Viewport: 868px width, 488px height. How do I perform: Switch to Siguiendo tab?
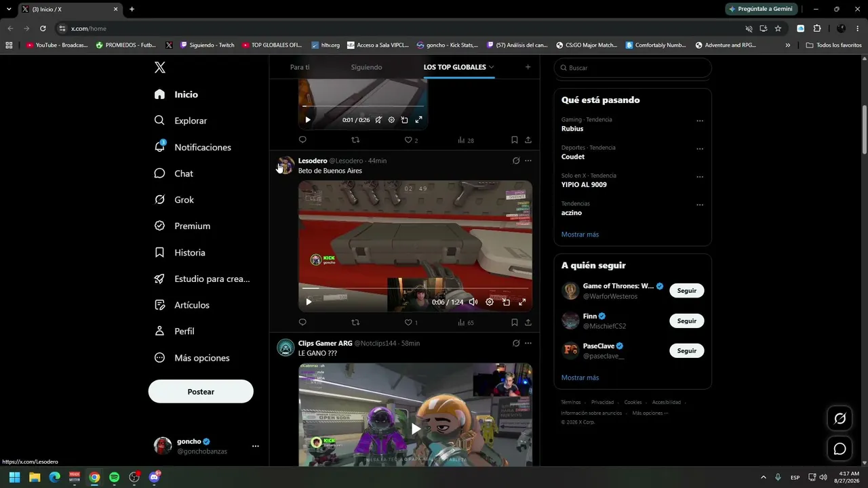[366, 67]
